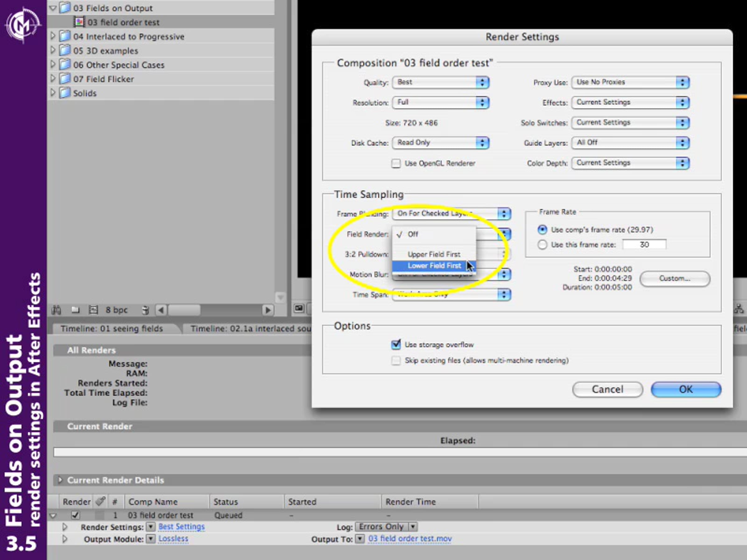Open the Guide Layers dropdown

point(630,143)
